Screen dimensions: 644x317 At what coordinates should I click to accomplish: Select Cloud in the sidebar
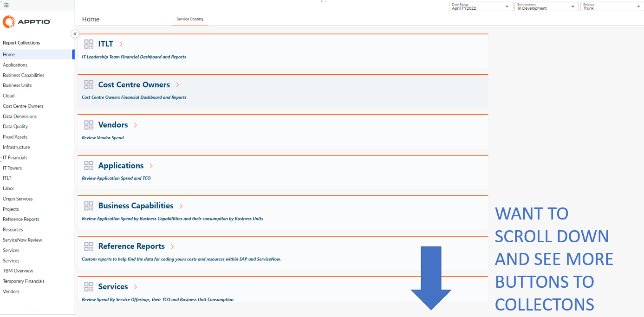(9, 96)
